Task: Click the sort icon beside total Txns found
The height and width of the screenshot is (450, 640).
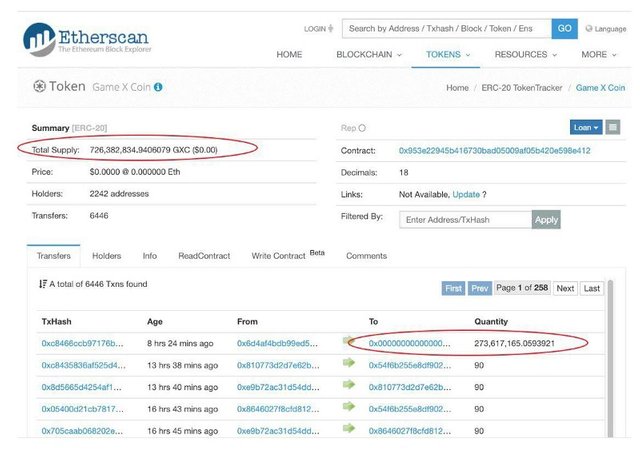Action: 42,284
